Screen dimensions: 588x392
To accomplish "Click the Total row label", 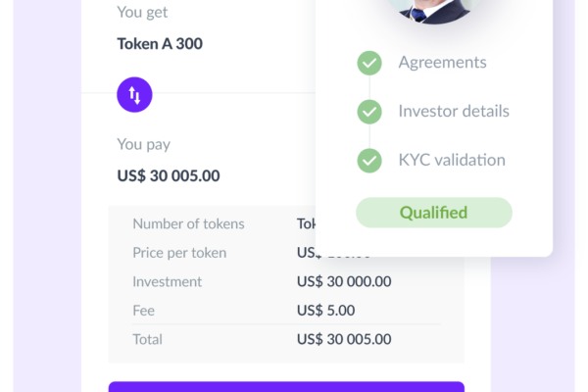I will 147,339.
